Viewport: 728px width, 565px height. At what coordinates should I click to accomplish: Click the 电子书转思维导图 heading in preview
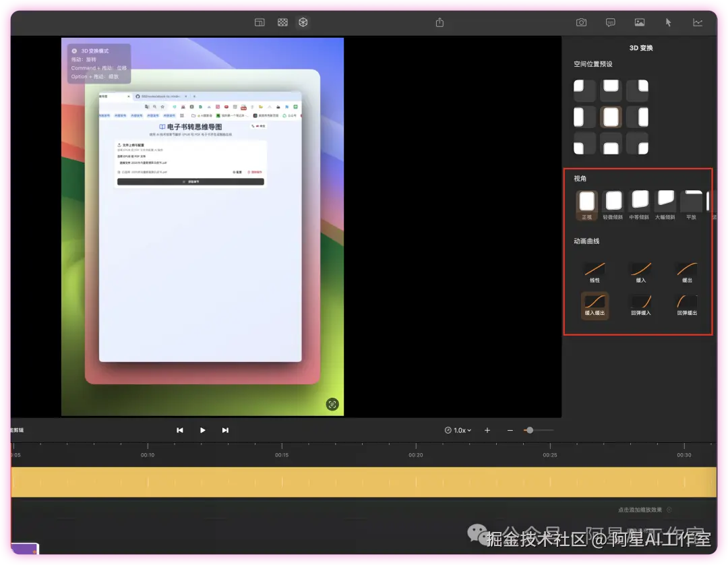194,127
